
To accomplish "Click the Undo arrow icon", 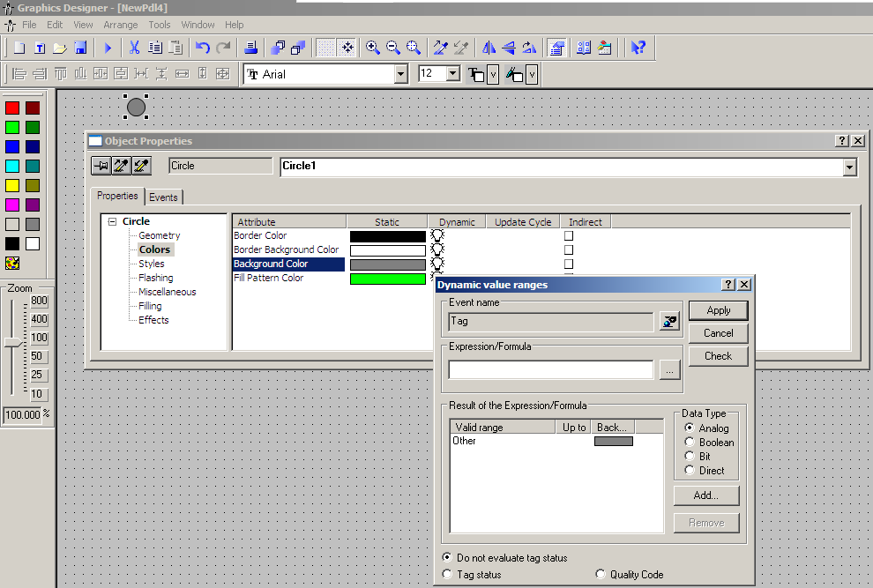I will point(203,48).
